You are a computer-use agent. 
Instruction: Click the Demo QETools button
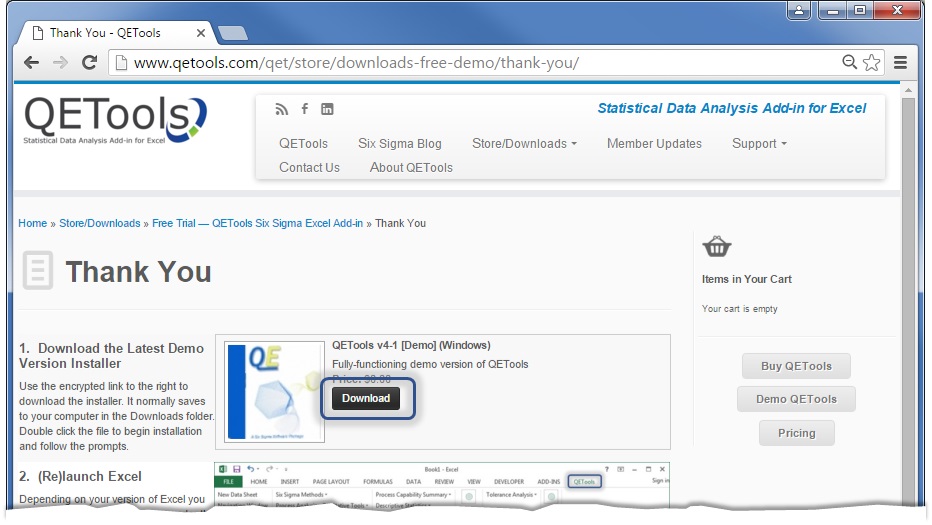(796, 400)
